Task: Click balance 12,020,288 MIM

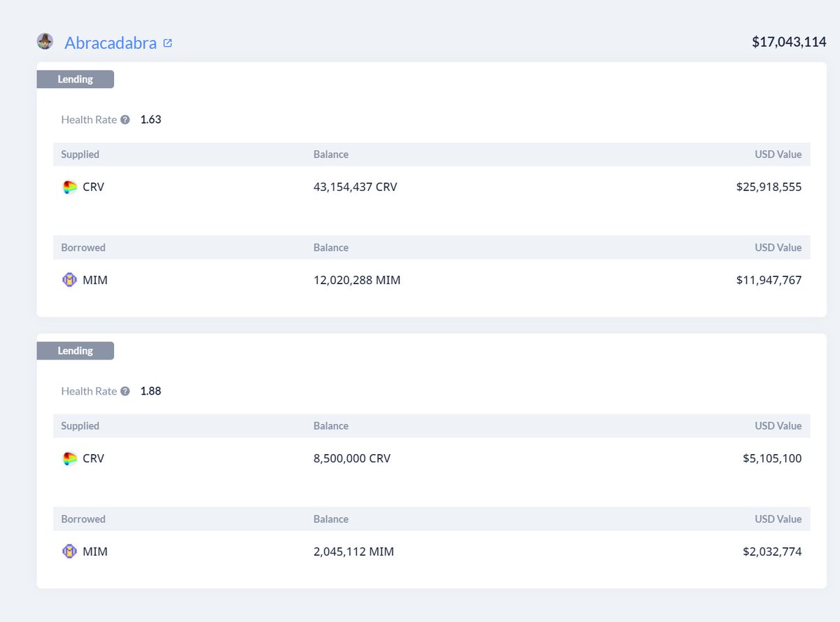Action: pos(357,281)
